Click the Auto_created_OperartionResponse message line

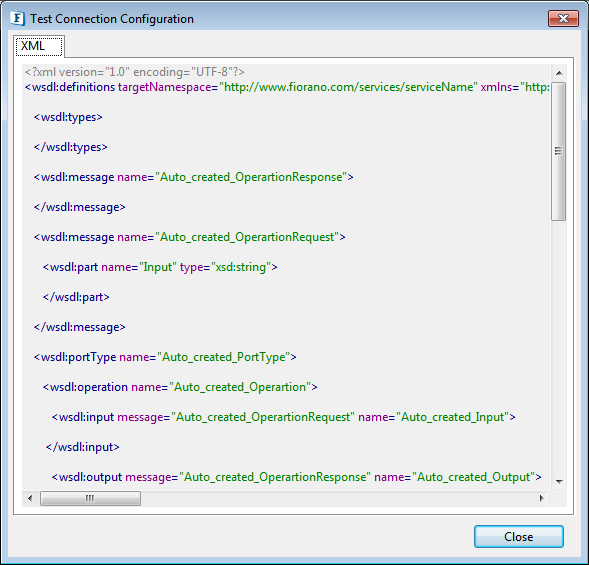193,177
